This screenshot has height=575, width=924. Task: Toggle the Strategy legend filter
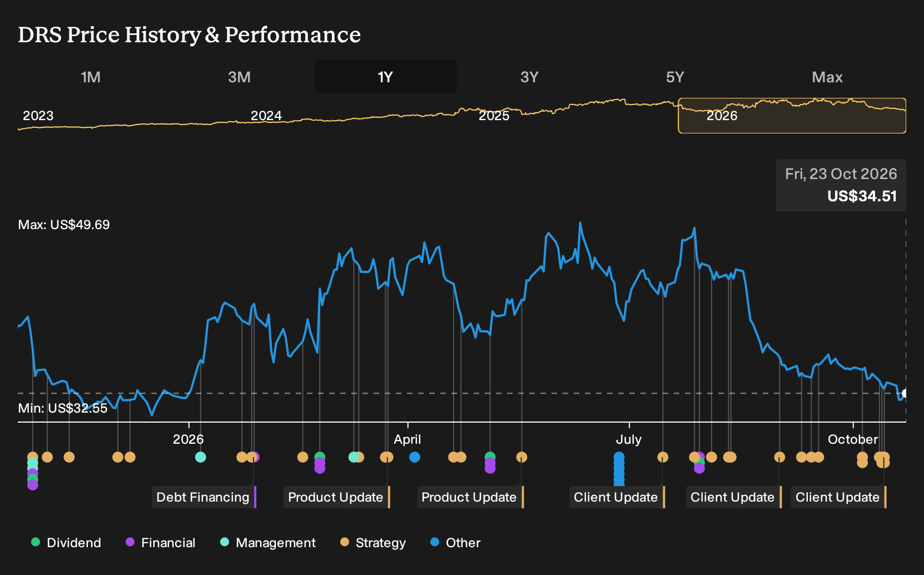(x=373, y=543)
